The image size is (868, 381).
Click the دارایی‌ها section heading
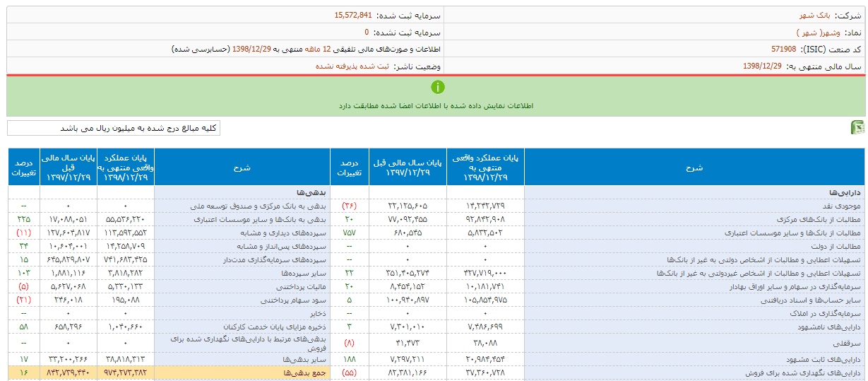(845, 192)
